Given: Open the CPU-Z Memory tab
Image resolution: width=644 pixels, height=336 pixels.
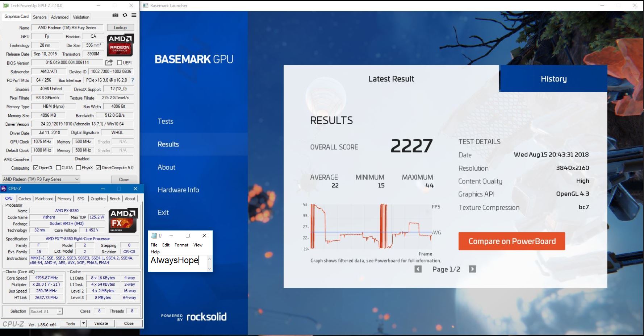Looking at the screenshot, I should (x=64, y=199).
